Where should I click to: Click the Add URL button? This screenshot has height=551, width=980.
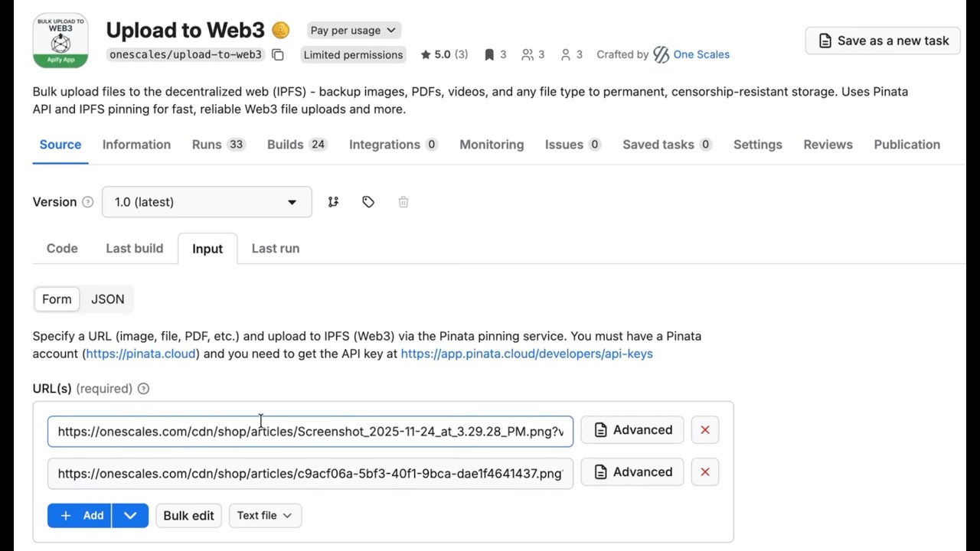pos(80,516)
